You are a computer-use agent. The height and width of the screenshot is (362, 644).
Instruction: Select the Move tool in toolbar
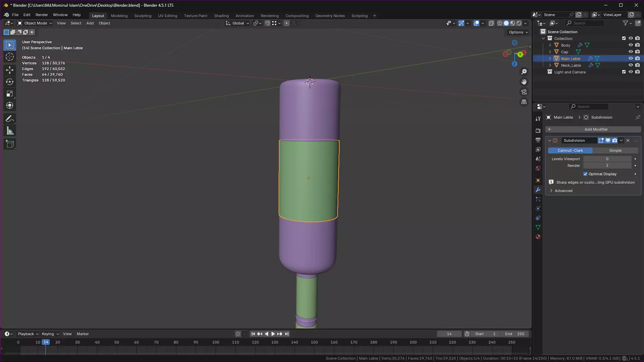coord(10,70)
